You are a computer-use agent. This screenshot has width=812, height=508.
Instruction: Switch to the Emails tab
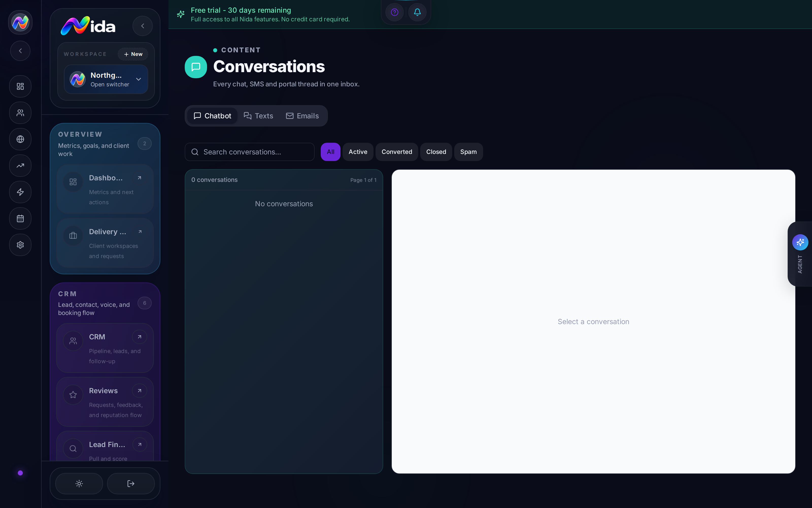click(302, 116)
